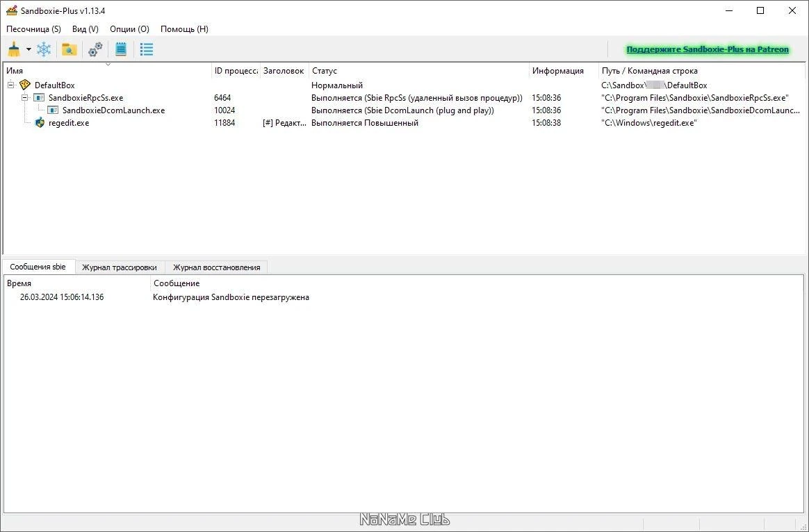Click the SandboxieDcomLaunch.exe process icon

(x=53, y=110)
